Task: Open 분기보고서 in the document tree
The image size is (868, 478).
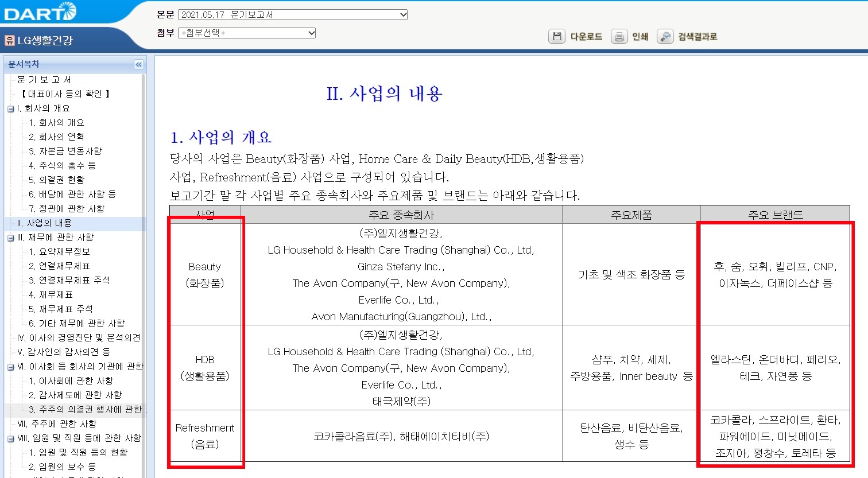Action: click(44, 79)
